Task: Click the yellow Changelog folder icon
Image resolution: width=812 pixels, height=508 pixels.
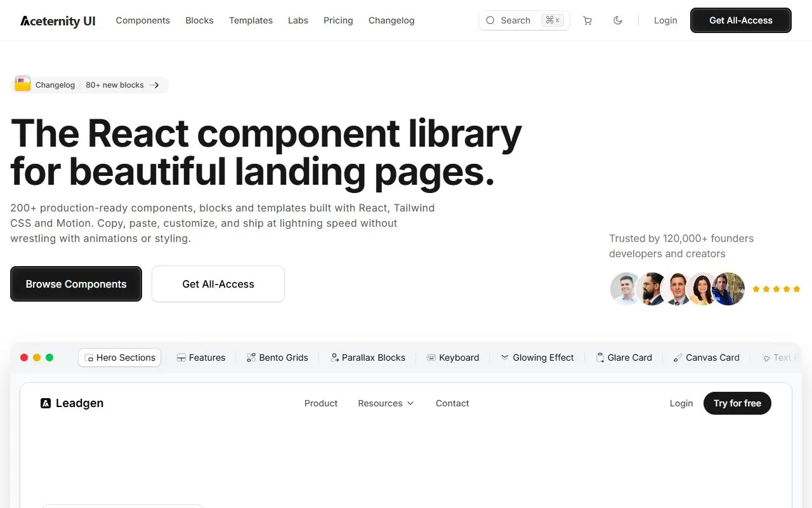Action: (23, 84)
